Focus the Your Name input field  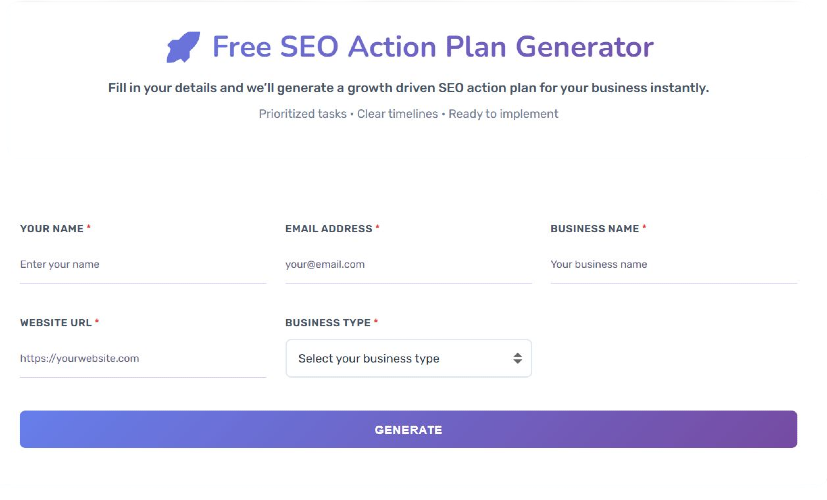tap(143, 265)
